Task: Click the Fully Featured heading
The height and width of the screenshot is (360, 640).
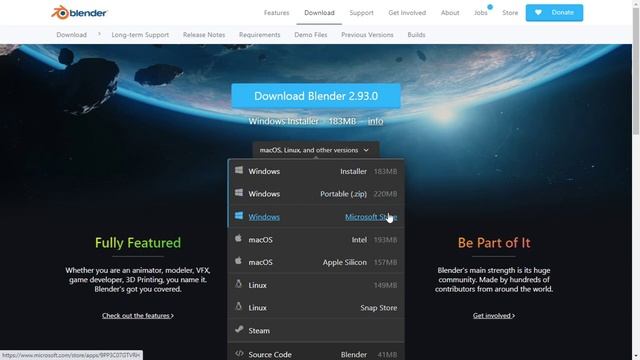Action: coord(138,243)
